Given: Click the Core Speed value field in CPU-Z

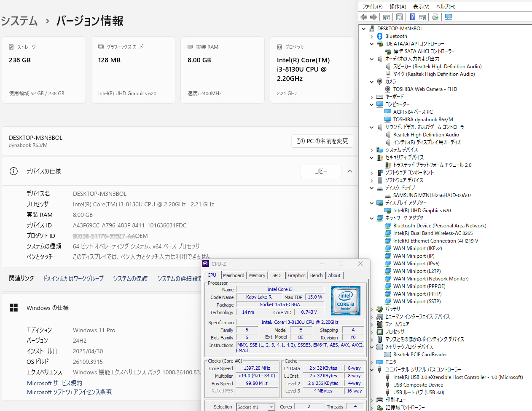Looking at the screenshot, I should coord(257,368).
